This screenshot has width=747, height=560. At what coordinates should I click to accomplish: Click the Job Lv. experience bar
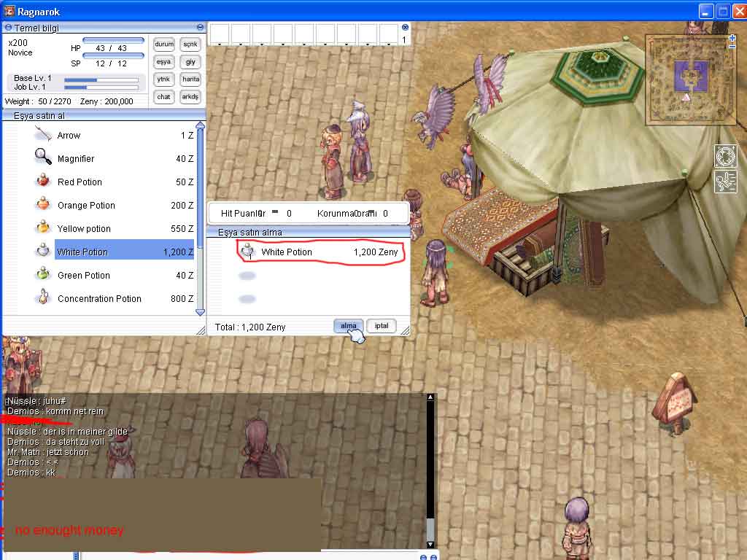click(101, 87)
